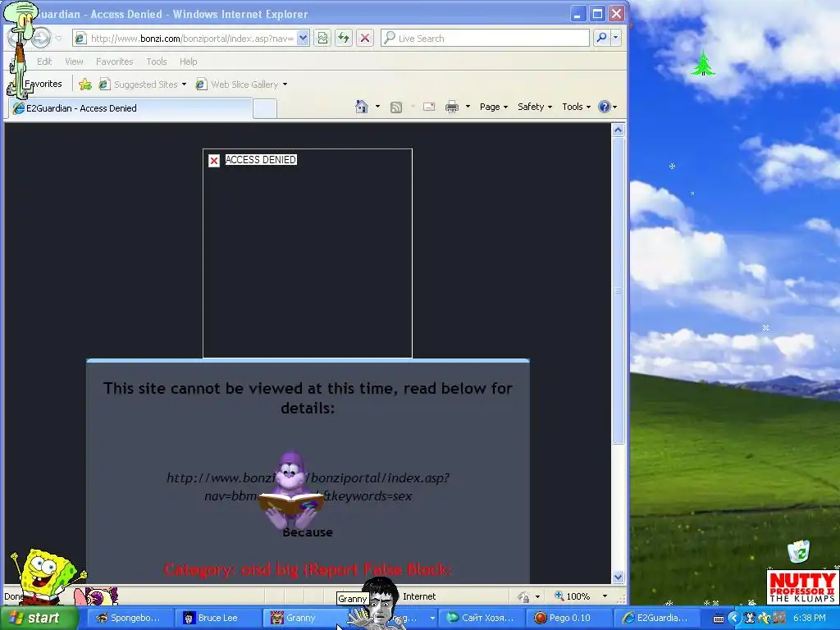Screen dimensions: 840x630
Task: Click the BonziBuddy purple gorilla character
Action: coord(291,489)
